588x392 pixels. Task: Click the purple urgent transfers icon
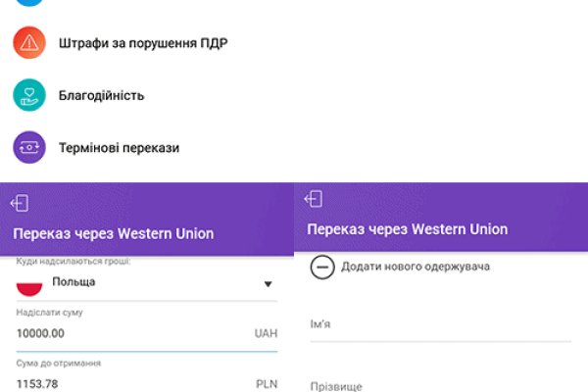pos(29,148)
